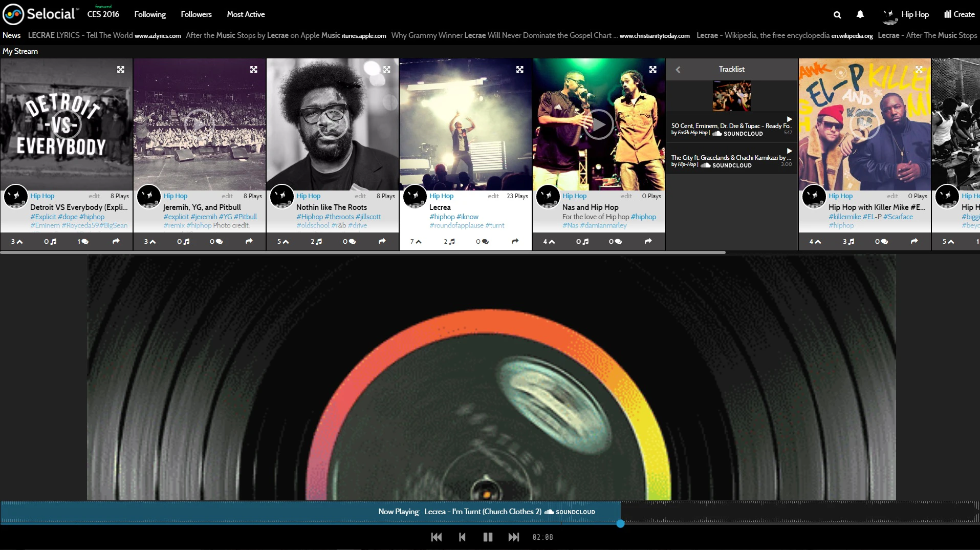Expand the Jeremih, YG, and Pitbull card
This screenshot has width=980, height=550.
pyautogui.click(x=254, y=69)
